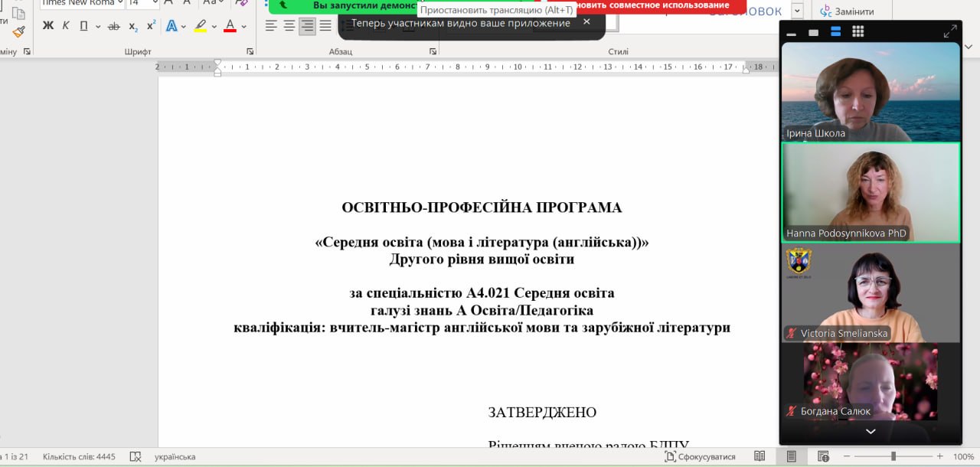Toggle bold formatting (Ж)

(x=47, y=26)
